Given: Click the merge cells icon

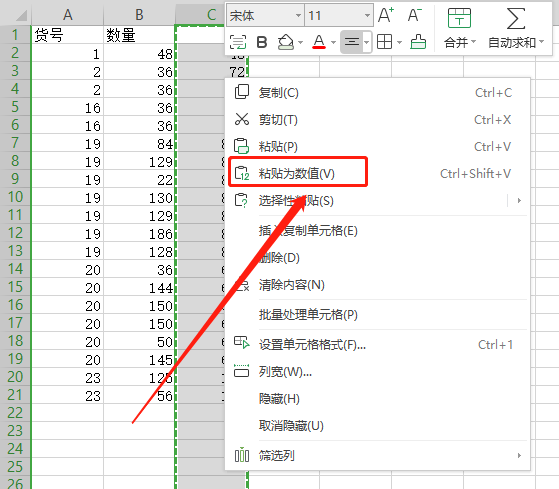Looking at the screenshot, I should pyautogui.click(x=459, y=18).
